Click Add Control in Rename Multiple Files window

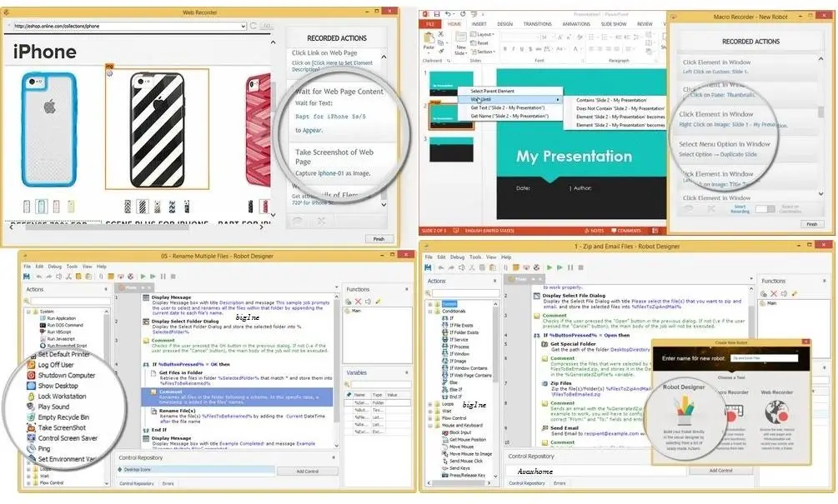tap(308, 472)
